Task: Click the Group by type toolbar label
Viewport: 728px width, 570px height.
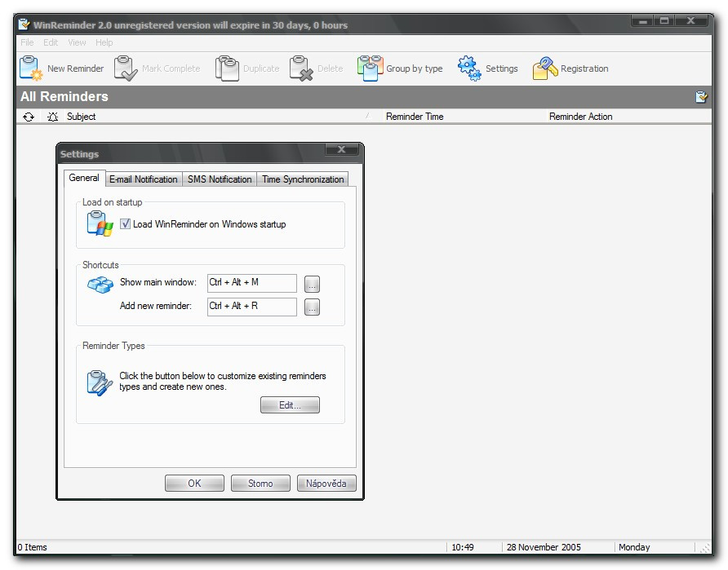Action: 414,68
